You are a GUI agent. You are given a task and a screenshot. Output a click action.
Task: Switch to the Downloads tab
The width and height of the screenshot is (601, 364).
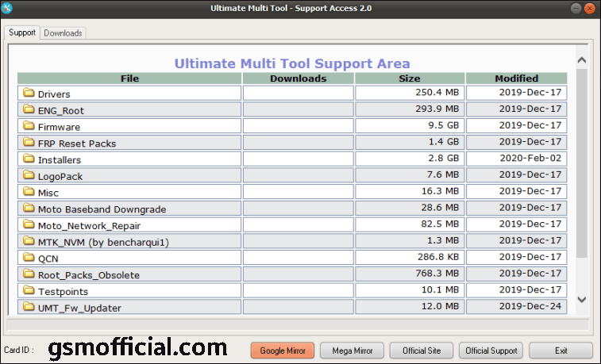coord(63,33)
